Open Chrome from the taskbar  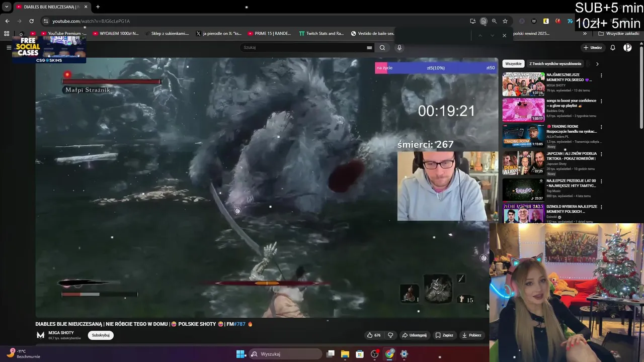pos(389,354)
